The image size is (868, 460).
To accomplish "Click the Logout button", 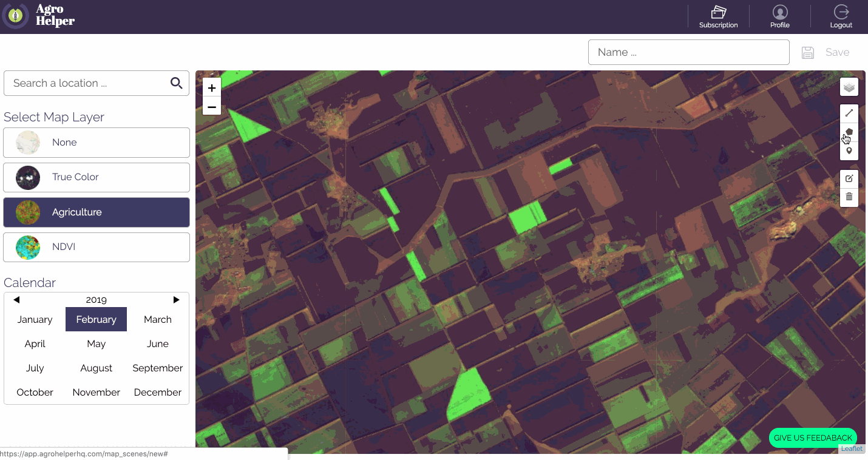I will click(x=841, y=17).
